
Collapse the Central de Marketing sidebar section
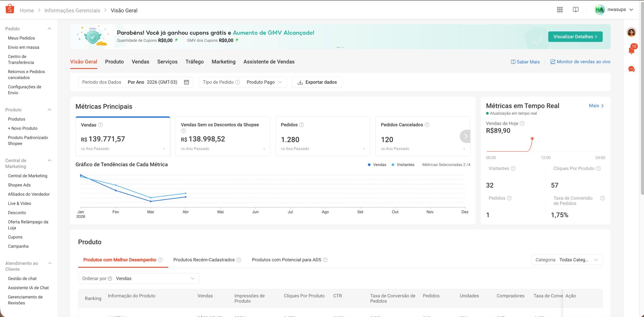click(x=50, y=160)
